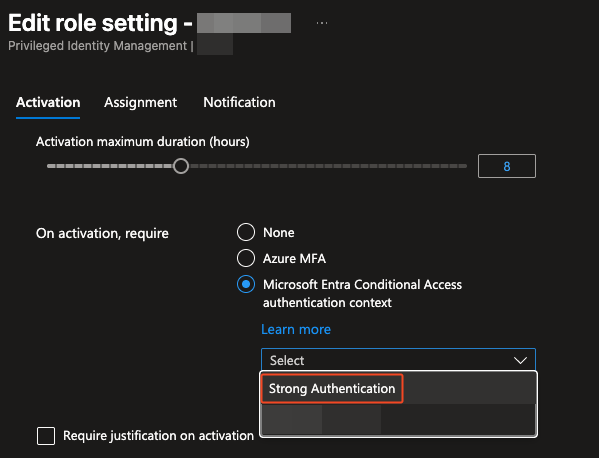The width and height of the screenshot is (599, 458).
Task: Expand the authentication context Select dropdown
Action: click(398, 360)
